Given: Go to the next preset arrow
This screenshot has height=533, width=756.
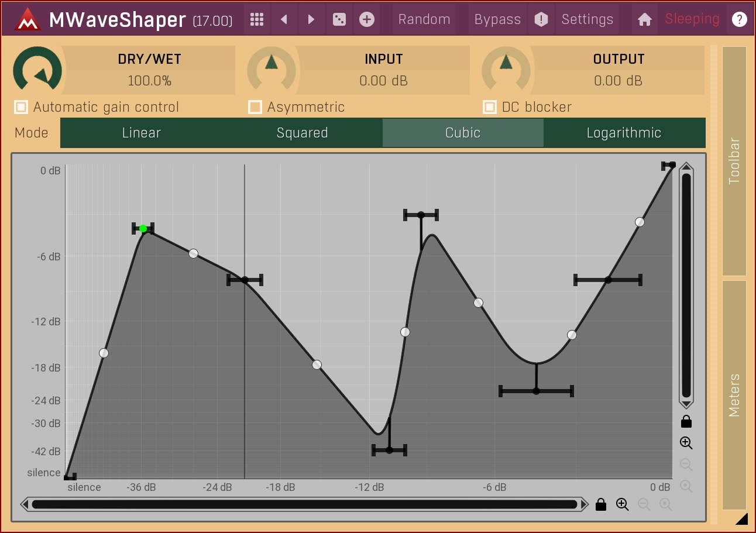Looking at the screenshot, I should click(x=311, y=19).
